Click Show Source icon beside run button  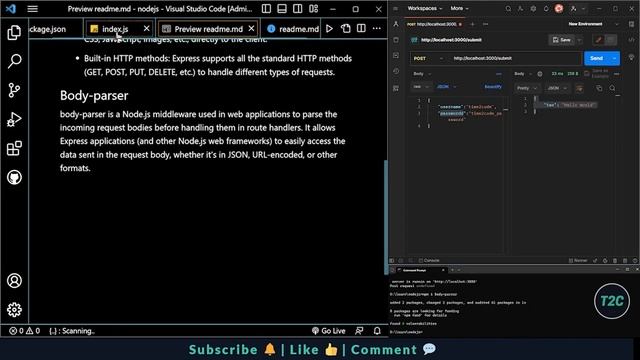pyautogui.click(x=345, y=29)
